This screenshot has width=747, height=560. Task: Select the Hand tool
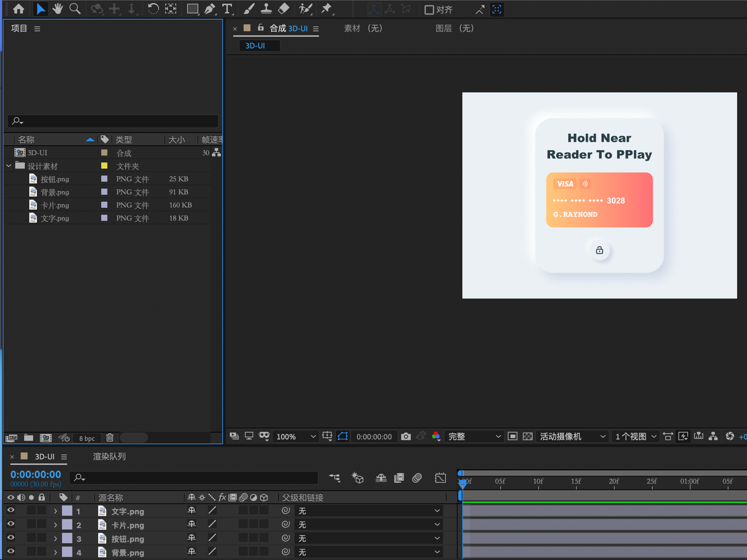point(57,9)
